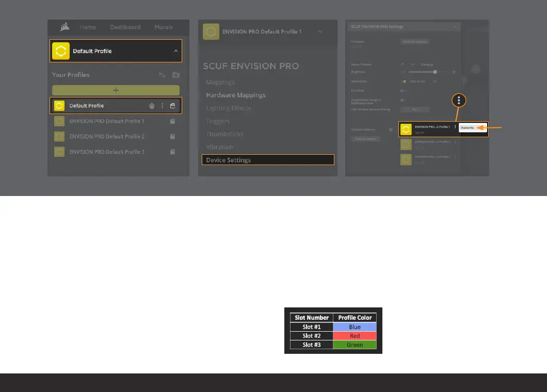Click the Red profile color cell
Screen dimensions: 547x392
click(x=355, y=336)
